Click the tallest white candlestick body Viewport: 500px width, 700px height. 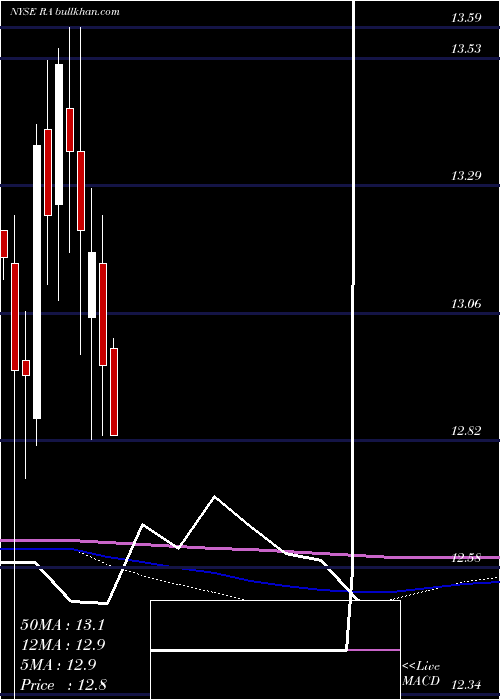(37, 282)
